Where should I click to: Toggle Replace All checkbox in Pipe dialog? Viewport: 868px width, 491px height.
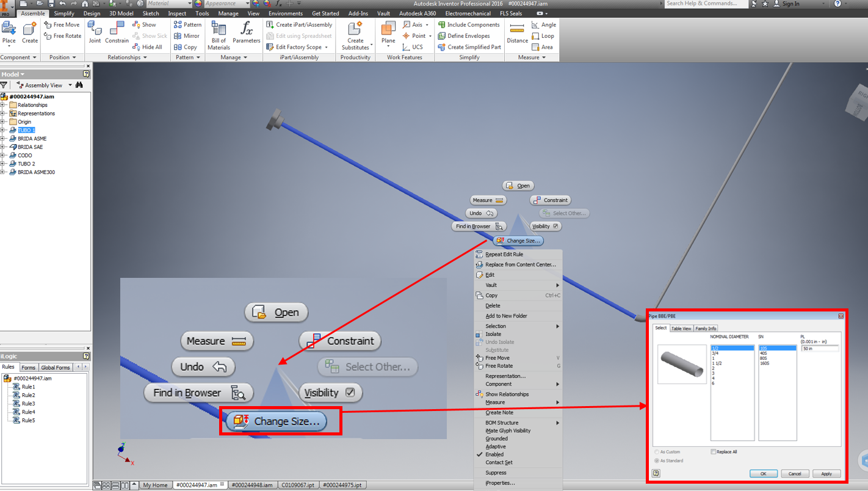pos(714,452)
